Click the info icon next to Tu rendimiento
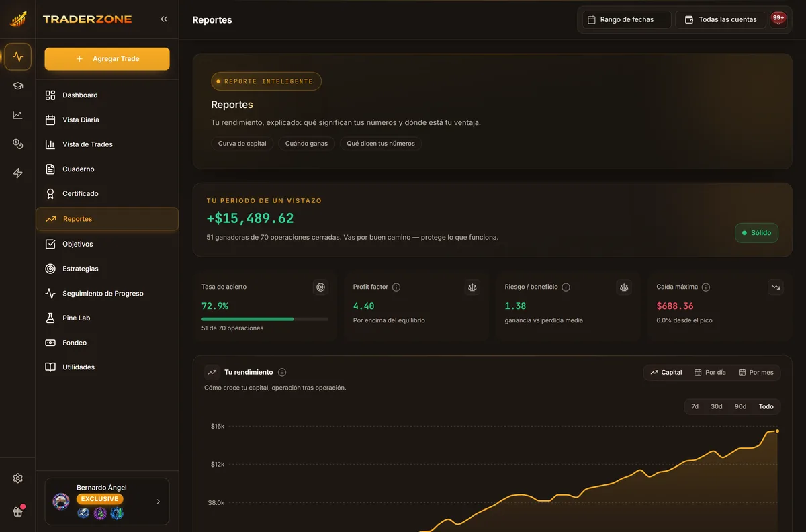806x532 pixels. pyautogui.click(x=282, y=372)
